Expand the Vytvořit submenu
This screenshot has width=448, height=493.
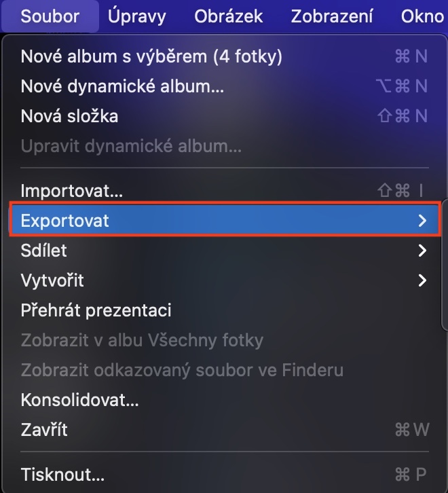(52, 280)
